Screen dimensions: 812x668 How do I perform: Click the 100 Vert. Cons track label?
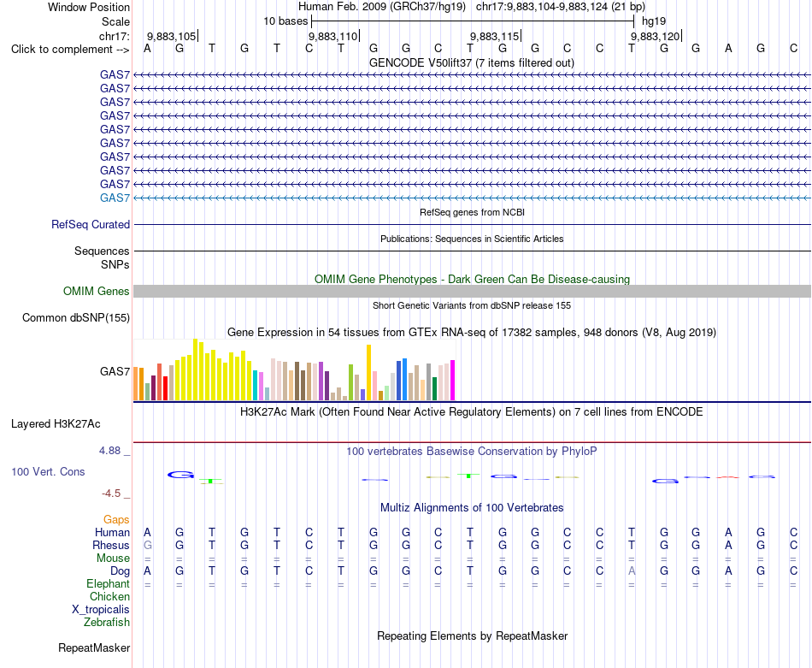pyautogui.click(x=48, y=471)
